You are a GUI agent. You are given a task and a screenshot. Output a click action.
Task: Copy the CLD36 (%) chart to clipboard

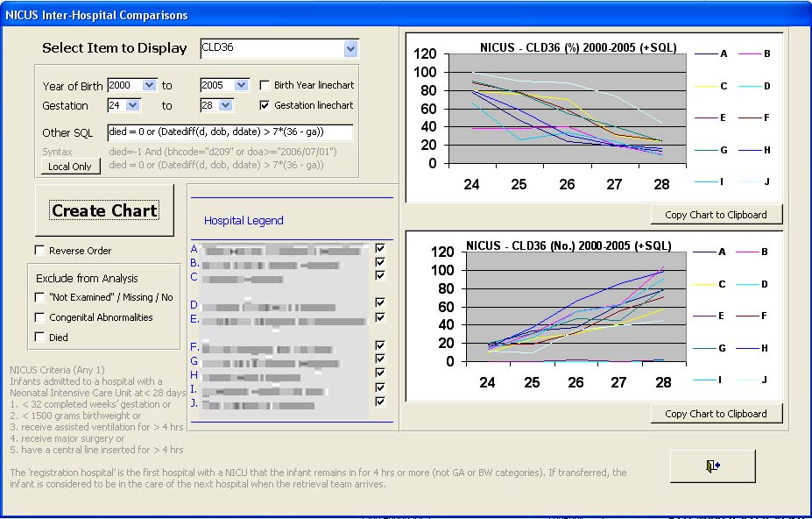pyautogui.click(x=716, y=215)
